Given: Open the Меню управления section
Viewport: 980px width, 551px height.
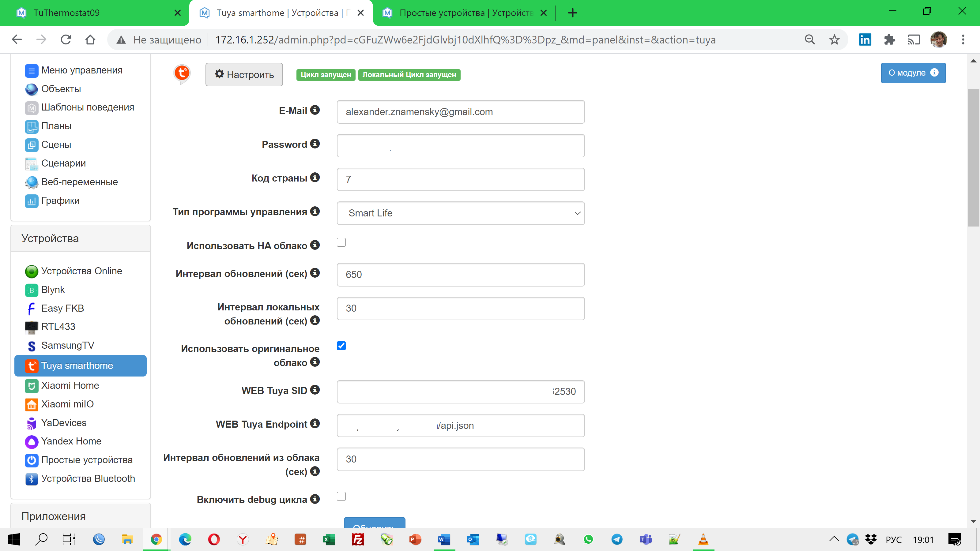Looking at the screenshot, I should (x=81, y=70).
